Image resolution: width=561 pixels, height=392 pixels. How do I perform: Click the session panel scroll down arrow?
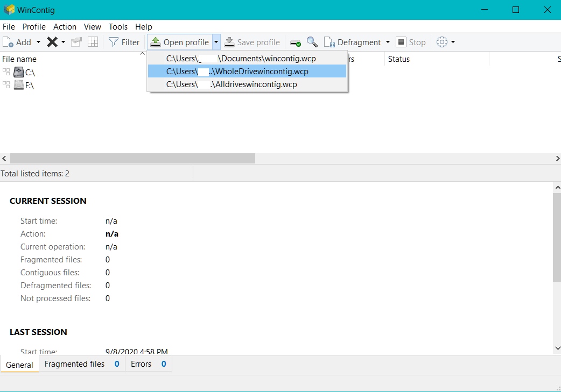pyautogui.click(x=557, y=348)
